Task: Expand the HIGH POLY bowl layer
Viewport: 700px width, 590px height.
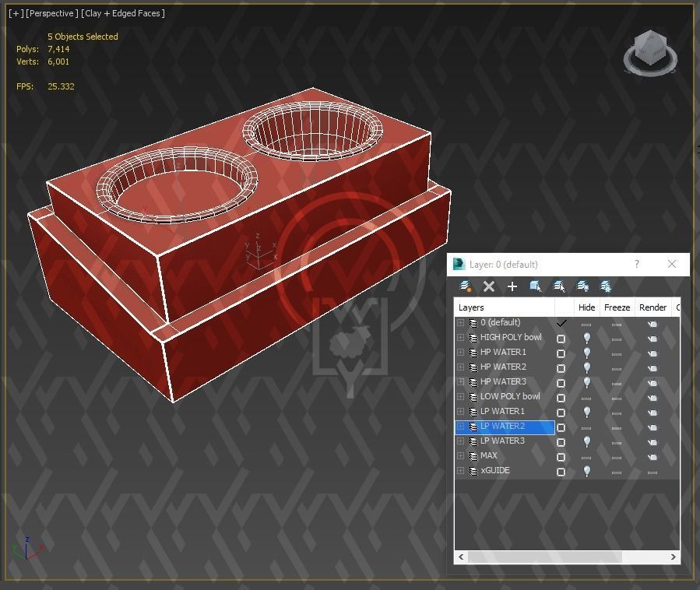Action: coord(460,337)
